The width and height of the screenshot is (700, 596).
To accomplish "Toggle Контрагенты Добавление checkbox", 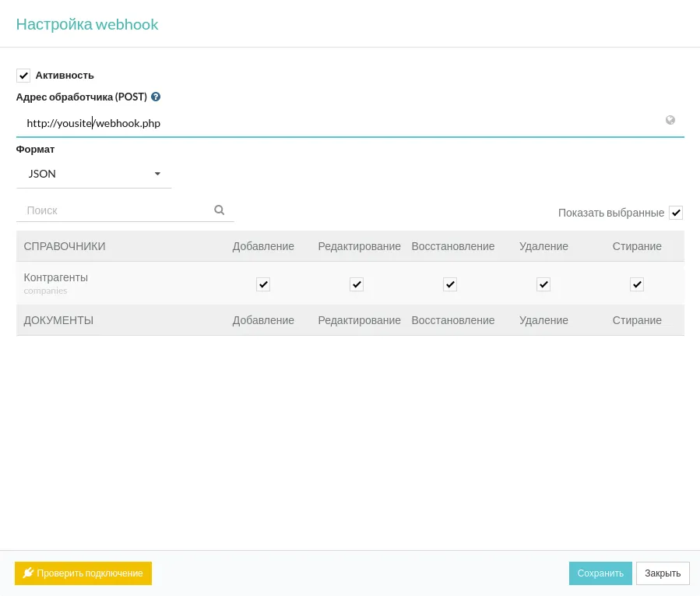I will 263,284.
